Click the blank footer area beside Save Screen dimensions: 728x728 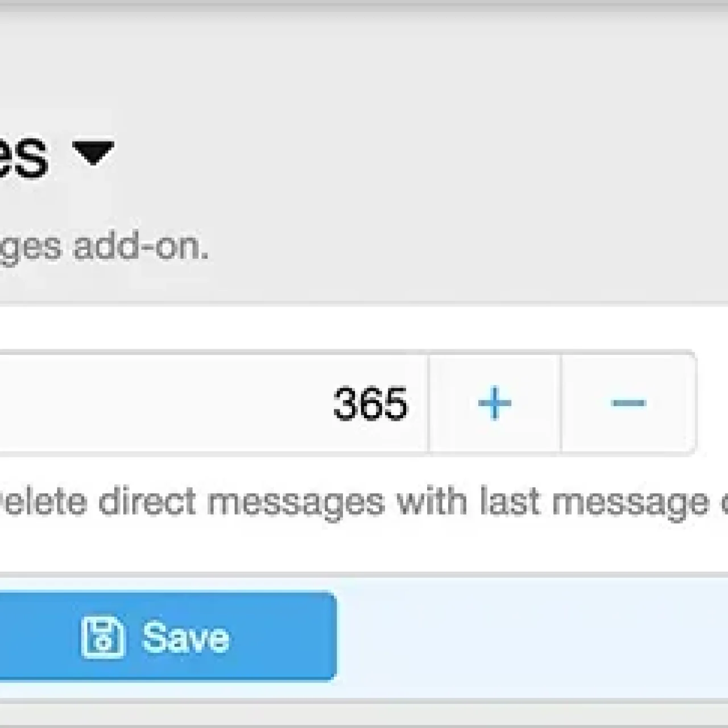coord(529,636)
